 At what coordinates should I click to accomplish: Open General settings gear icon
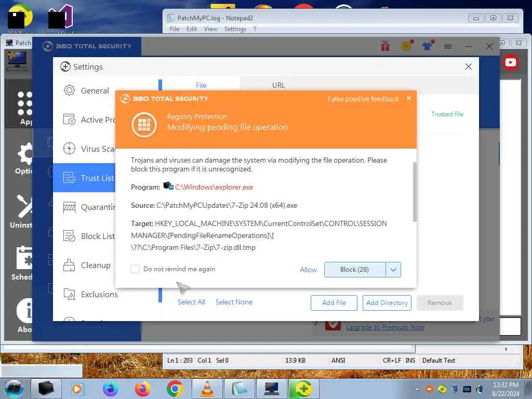69,90
